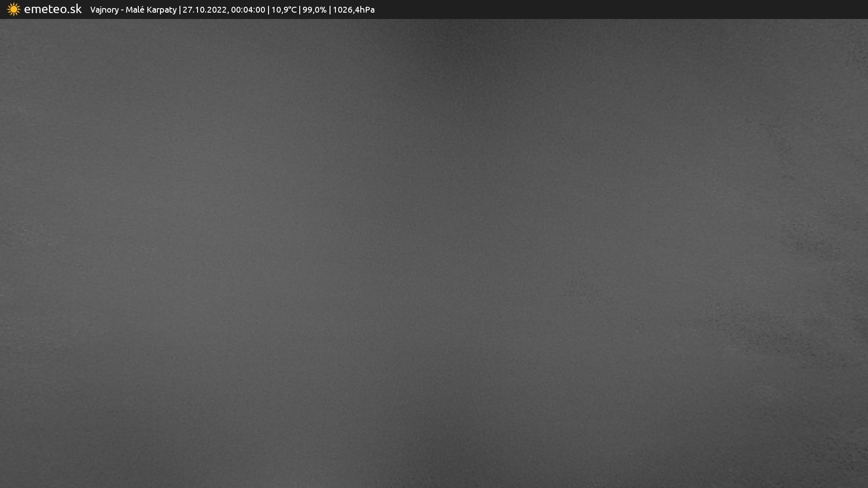Click the emeteo.sk site name

pyautogui.click(x=52, y=9)
